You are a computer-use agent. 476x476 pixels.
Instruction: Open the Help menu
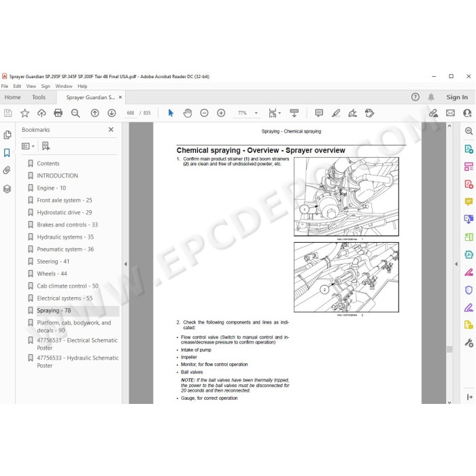82,86
